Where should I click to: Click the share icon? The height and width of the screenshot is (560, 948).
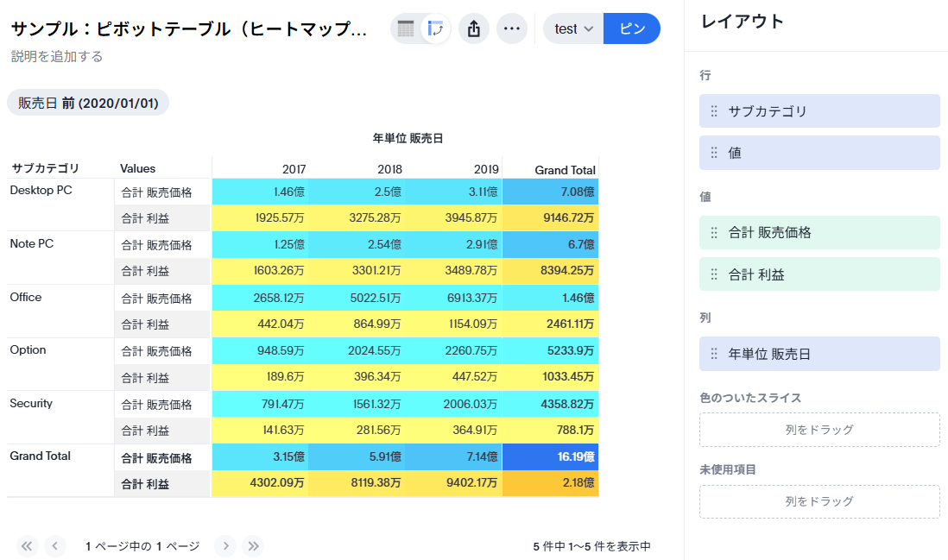tap(473, 28)
